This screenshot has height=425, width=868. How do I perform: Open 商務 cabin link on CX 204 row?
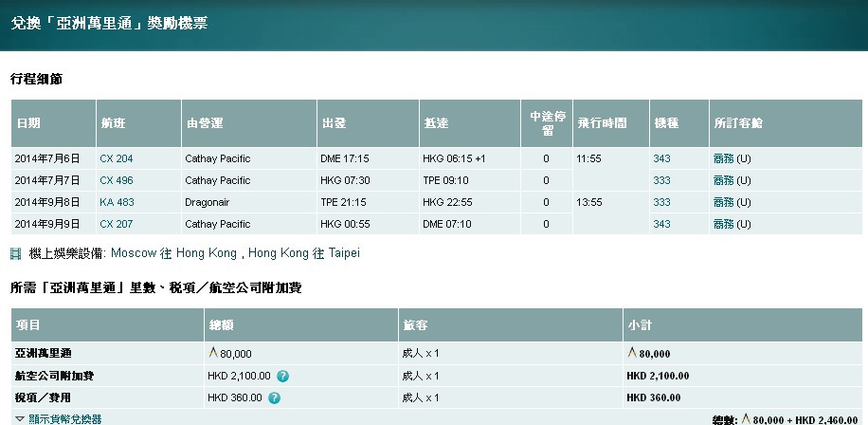pyautogui.click(x=724, y=159)
